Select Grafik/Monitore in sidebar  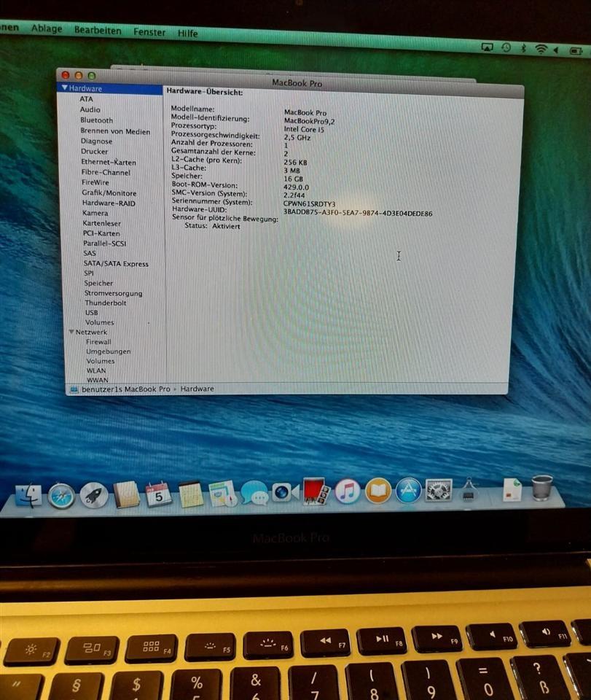[x=109, y=192]
